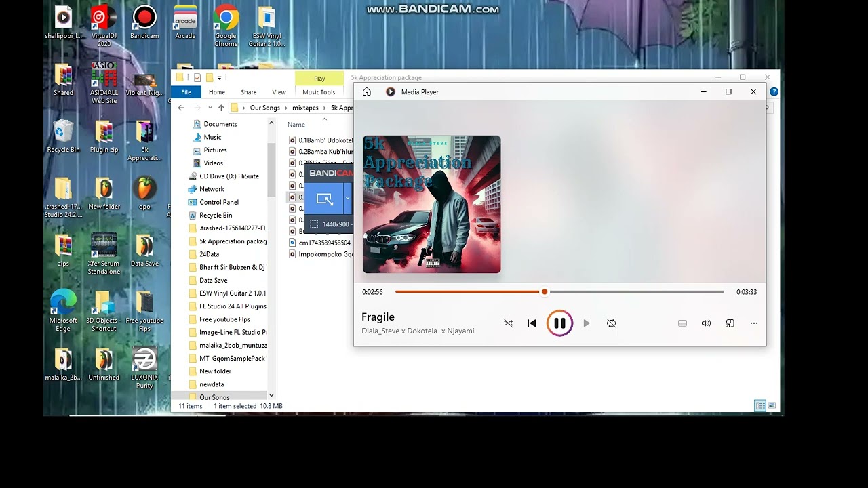Viewport: 868px width, 488px height.
Task: Select Network in the navigation pane
Action: coord(212,189)
